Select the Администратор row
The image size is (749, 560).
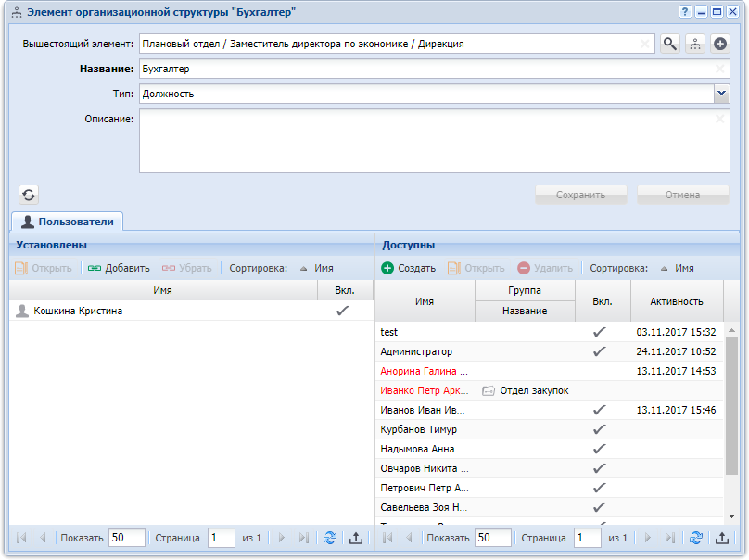pos(550,351)
